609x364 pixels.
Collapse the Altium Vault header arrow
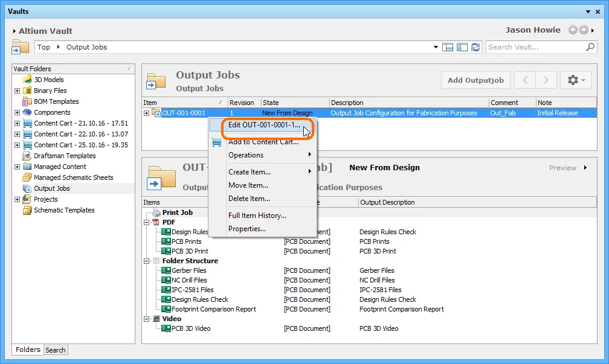[14, 31]
